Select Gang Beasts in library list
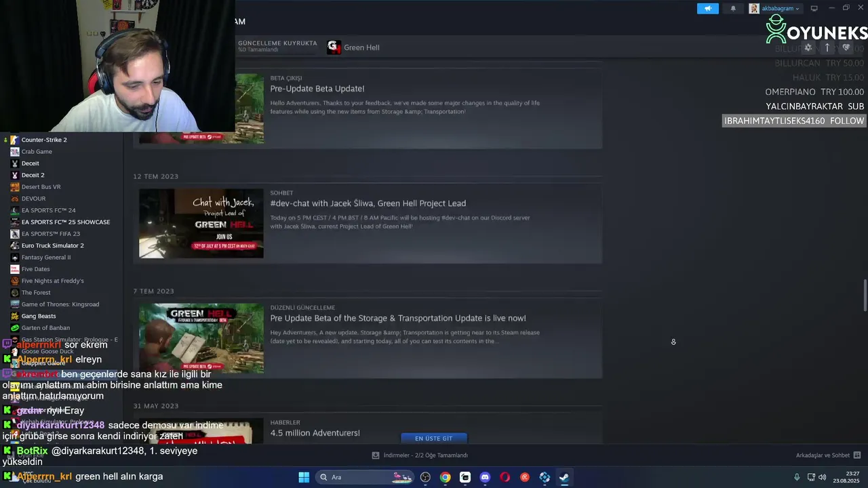This screenshot has width=868, height=488. point(39,316)
